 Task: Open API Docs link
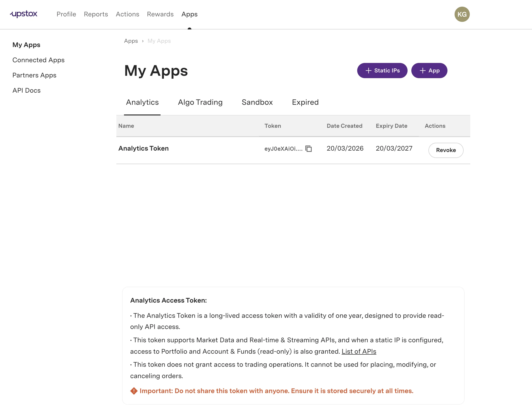click(27, 90)
